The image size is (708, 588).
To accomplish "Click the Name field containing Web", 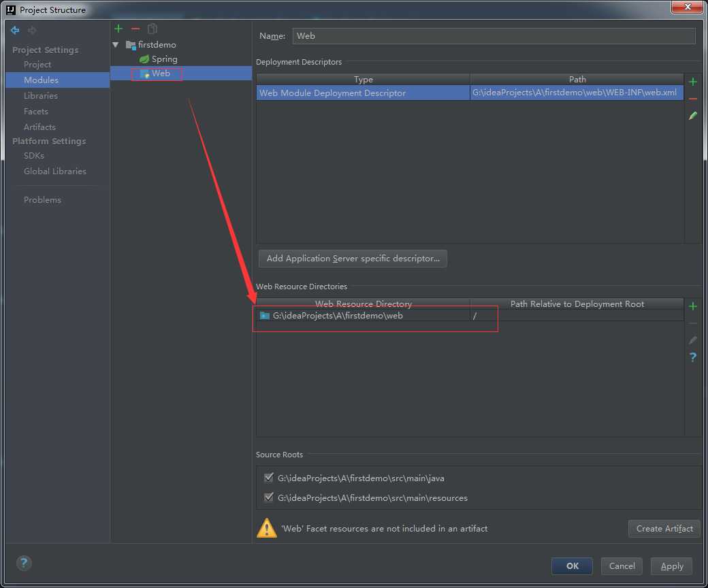I will (x=494, y=36).
